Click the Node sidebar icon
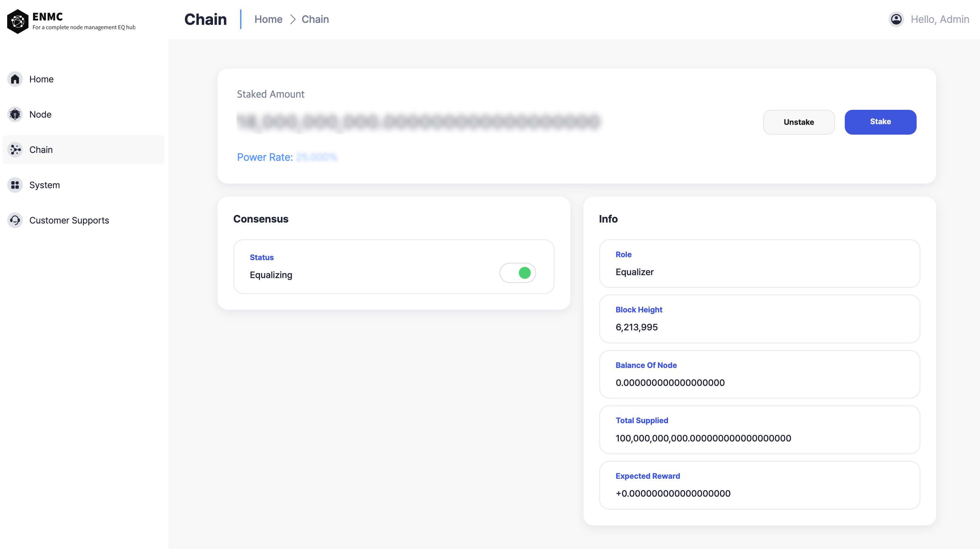This screenshot has width=980, height=549. (x=15, y=114)
